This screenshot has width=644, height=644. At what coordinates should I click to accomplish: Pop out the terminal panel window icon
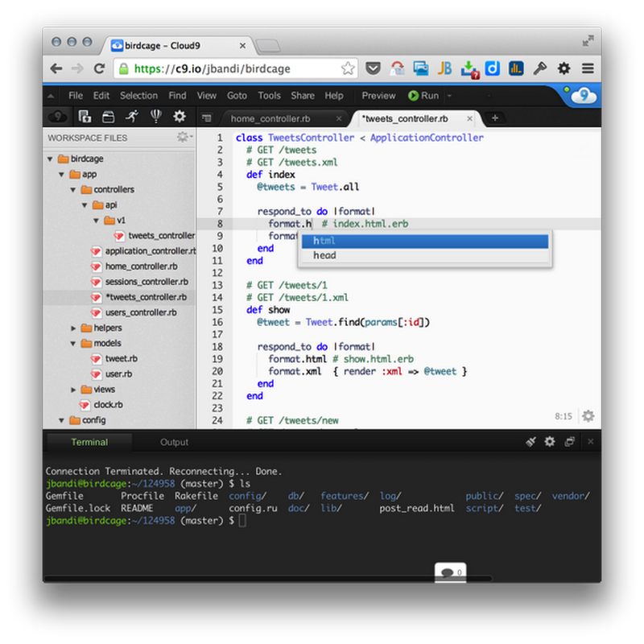(570, 441)
